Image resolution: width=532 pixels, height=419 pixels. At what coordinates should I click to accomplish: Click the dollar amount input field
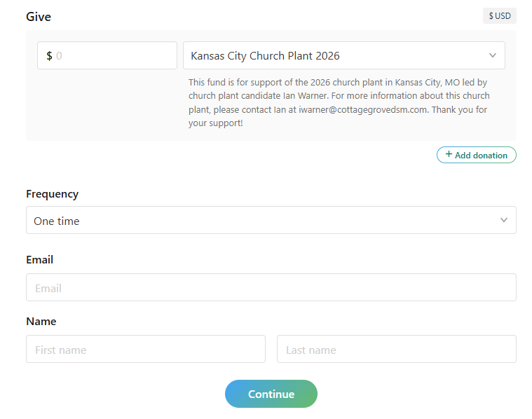tap(112, 56)
